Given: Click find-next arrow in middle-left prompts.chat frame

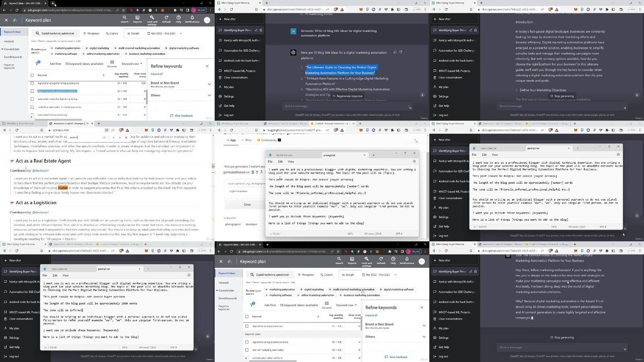Looking at the screenshot, I should click(x=120, y=137).
